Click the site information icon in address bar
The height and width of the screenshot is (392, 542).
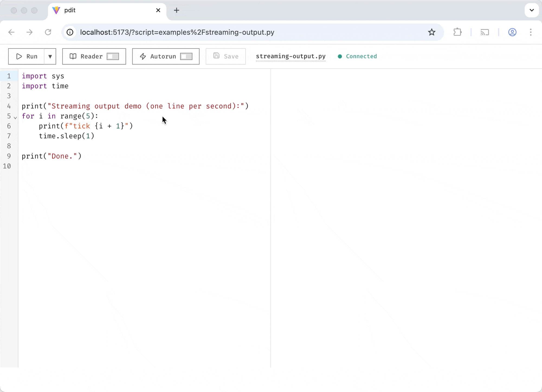(70, 32)
